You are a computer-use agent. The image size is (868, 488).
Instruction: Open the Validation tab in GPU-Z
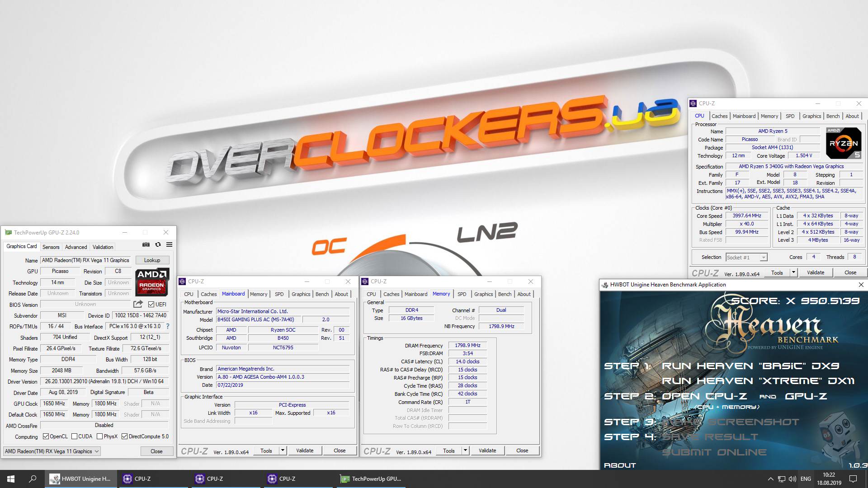coord(103,247)
